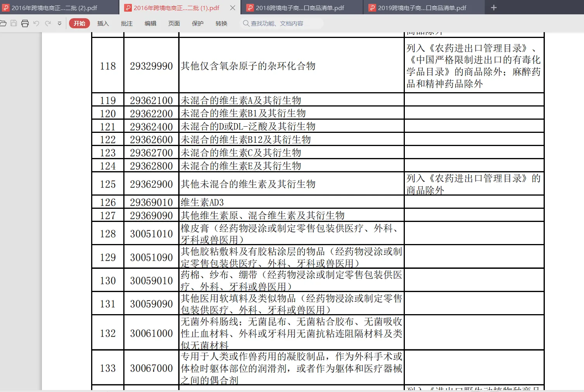The image size is (584, 392).
Task: Select the 转换 ribbon tab
Action: pyautogui.click(x=221, y=23)
